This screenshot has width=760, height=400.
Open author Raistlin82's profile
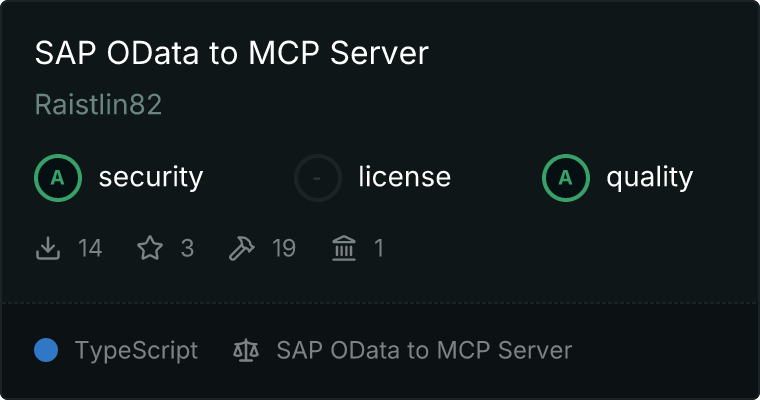coord(98,105)
